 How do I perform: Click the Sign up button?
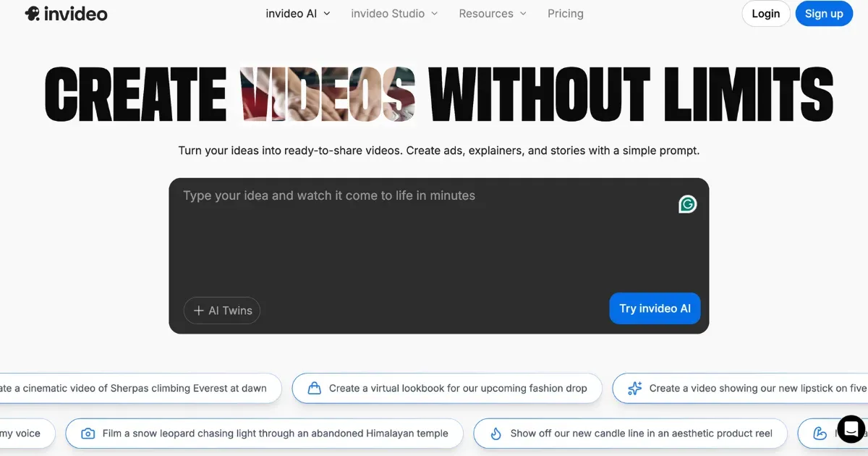(824, 14)
